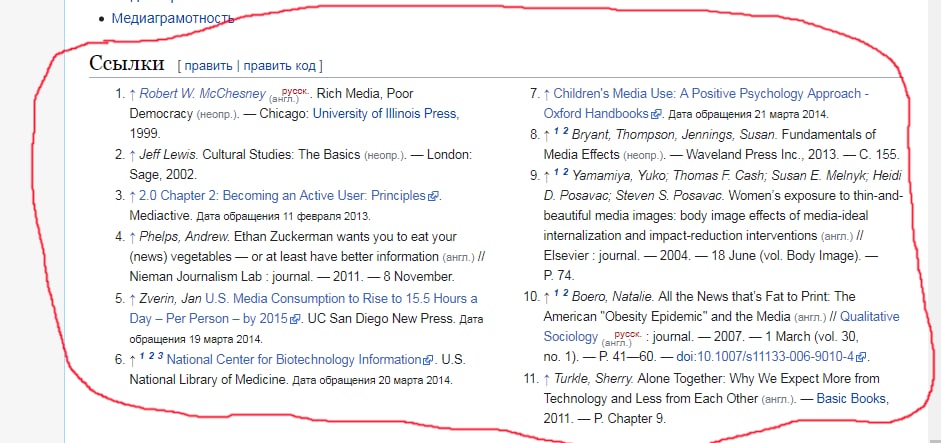Open the Медиаграмотность link

172,18
